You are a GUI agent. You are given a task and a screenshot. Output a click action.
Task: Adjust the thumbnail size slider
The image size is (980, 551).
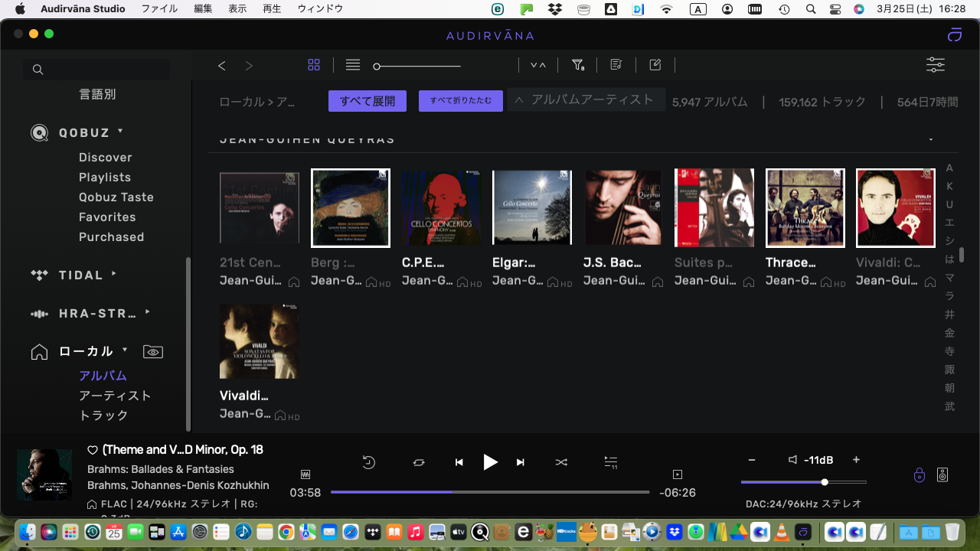click(377, 67)
